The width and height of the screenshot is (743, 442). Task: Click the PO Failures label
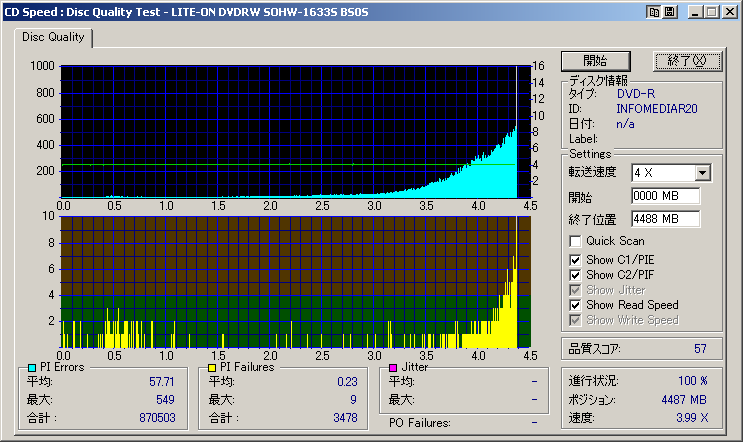[419, 423]
